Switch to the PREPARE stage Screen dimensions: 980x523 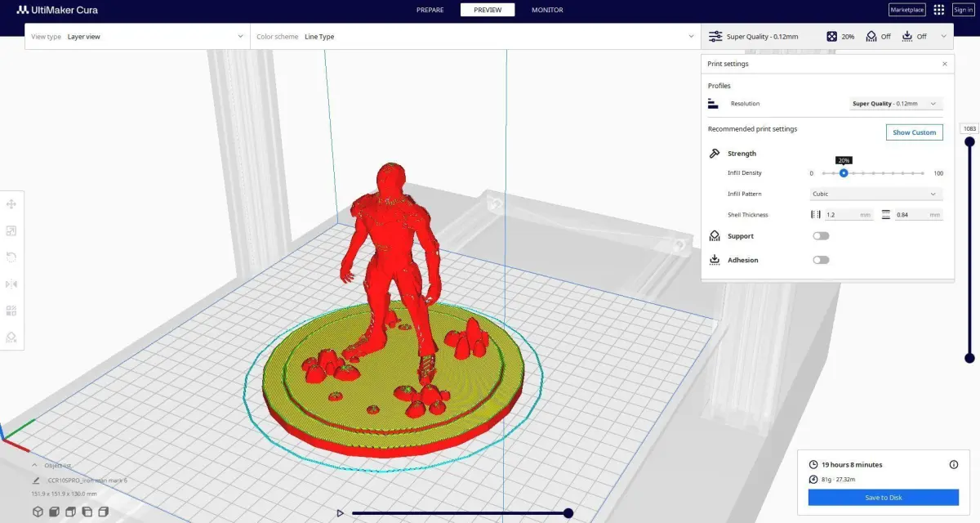tap(430, 10)
